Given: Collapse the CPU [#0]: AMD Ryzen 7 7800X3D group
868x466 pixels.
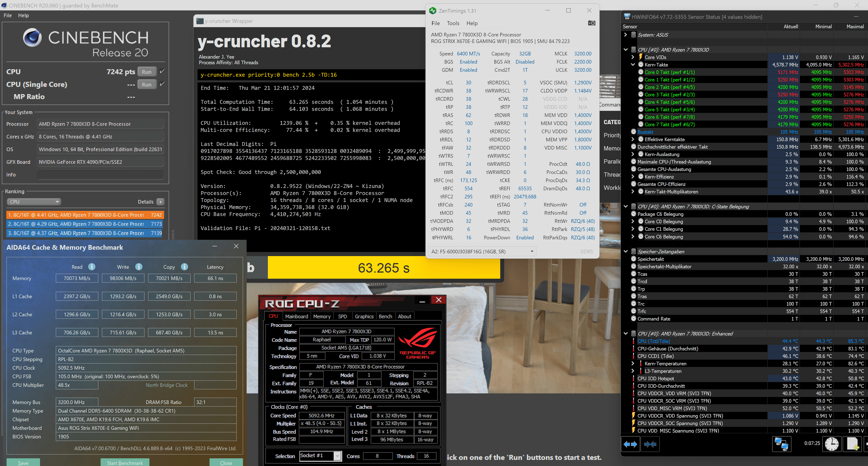Looking at the screenshot, I should 625,50.
